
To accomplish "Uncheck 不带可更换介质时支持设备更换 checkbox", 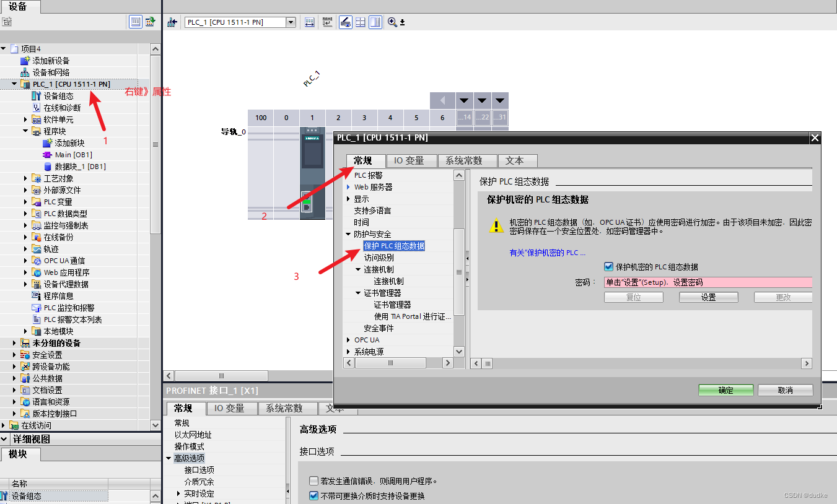I will tap(313, 496).
